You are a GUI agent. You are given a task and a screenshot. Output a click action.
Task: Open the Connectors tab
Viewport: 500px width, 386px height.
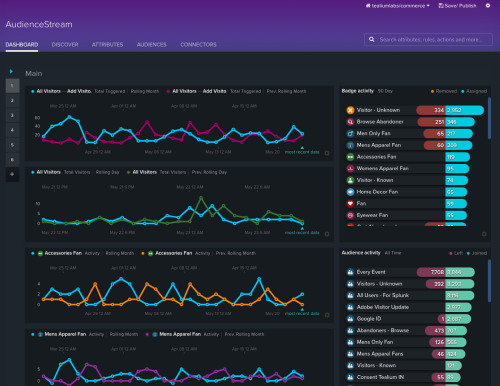click(198, 45)
